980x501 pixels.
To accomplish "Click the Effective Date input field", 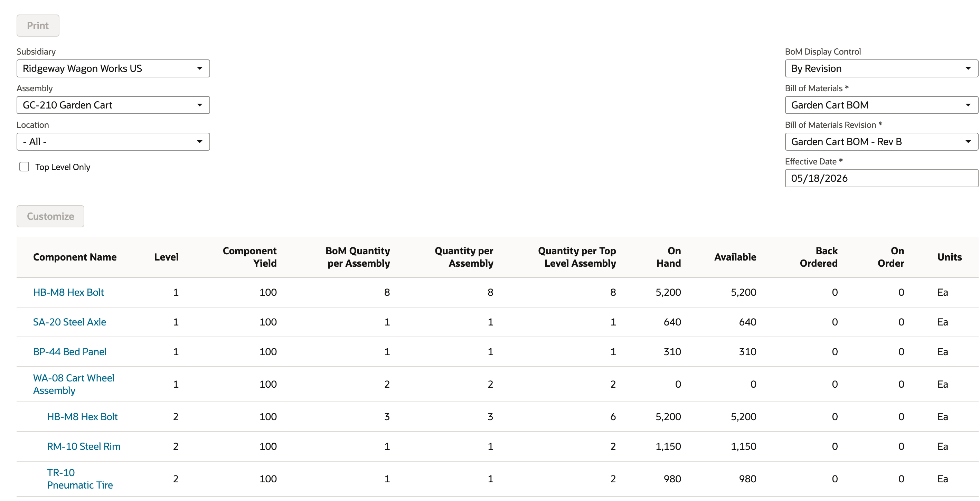I will (x=881, y=178).
